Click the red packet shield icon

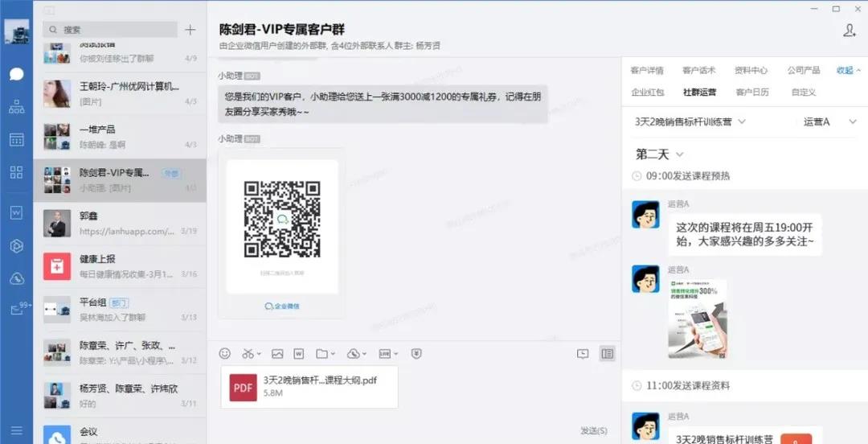(x=416, y=354)
